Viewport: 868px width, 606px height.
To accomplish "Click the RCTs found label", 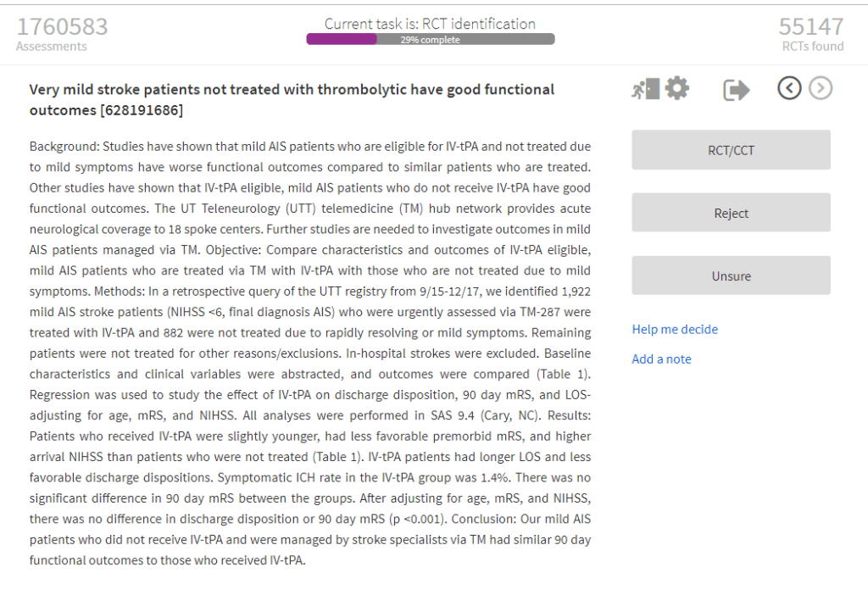I will [812, 47].
